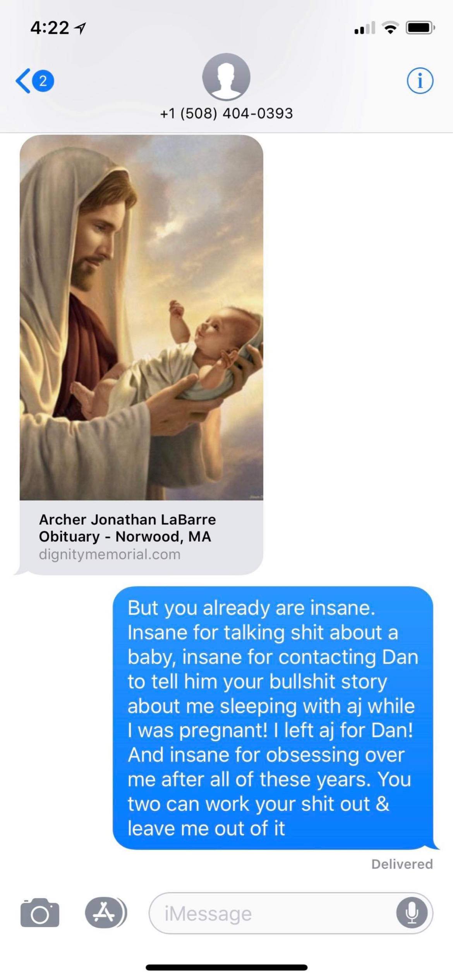The width and height of the screenshot is (453, 980).
Task: Tap the location services arrow beside time
Action: [80, 28]
